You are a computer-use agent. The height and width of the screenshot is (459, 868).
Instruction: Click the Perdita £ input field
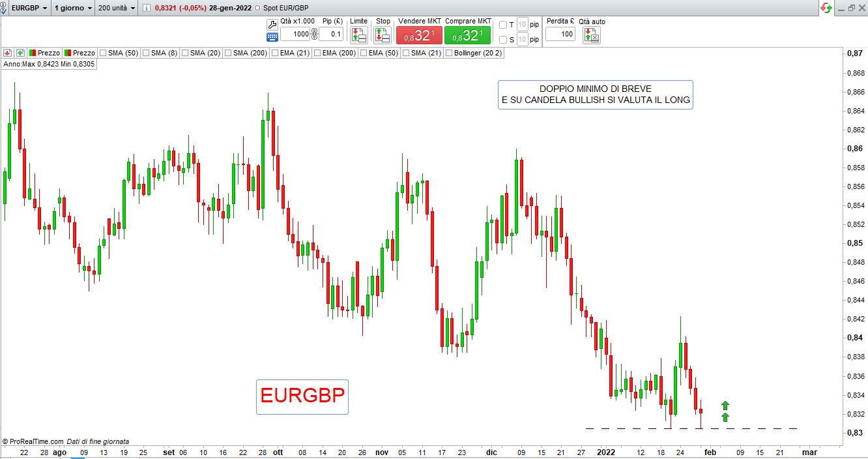coord(560,35)
